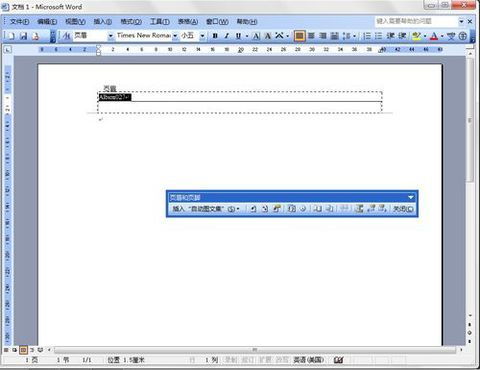Open the Underline style dropdown arrow
The height and width of the screenshot is (370, 480).
(247, 36)
